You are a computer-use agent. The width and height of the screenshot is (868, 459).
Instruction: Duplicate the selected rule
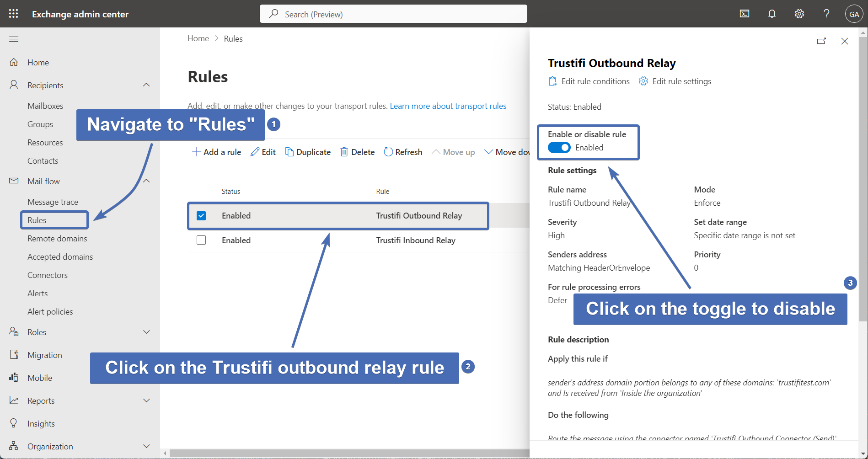coord(308,152)
